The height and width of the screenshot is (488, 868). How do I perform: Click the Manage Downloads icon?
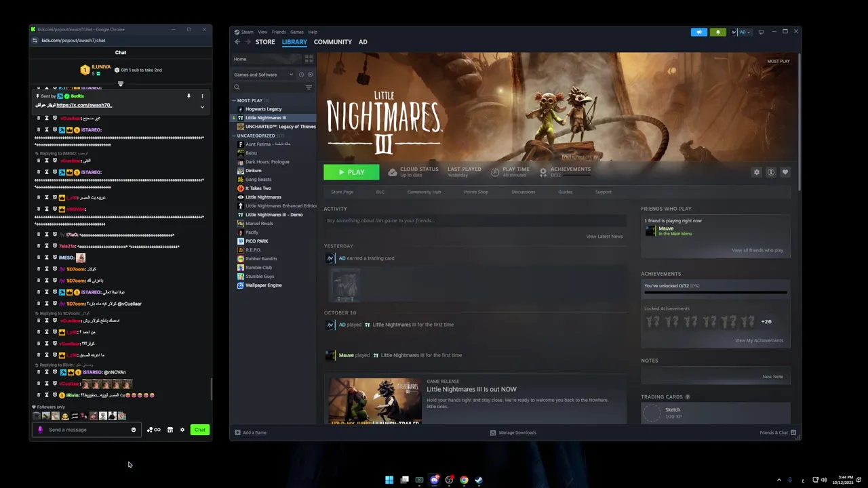(x=493, y=432)
